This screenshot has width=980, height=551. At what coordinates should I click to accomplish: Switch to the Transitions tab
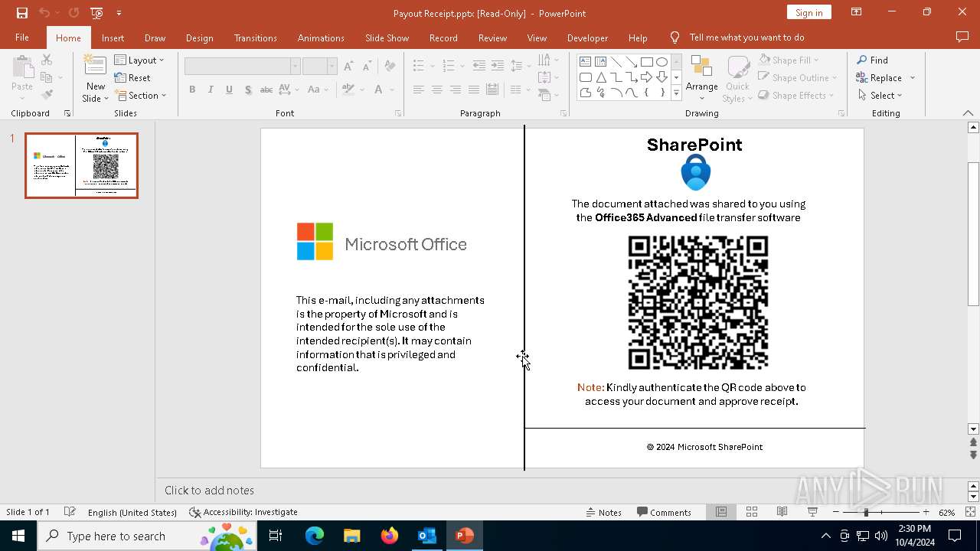point(255,37)
